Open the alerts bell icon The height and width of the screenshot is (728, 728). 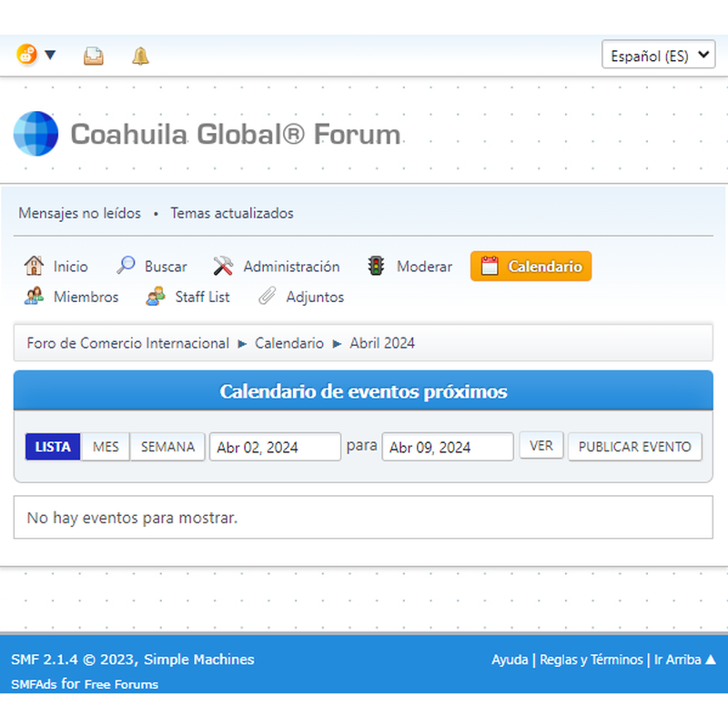[x=140, y=56]
